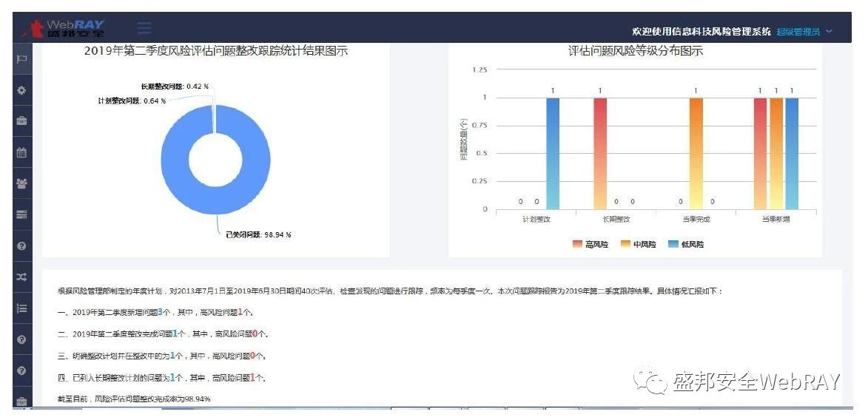The width and height of the screenshot is (868, 420).
Task: Toggle 高风险 series in chart legend
Action: [x=591, y=244]
